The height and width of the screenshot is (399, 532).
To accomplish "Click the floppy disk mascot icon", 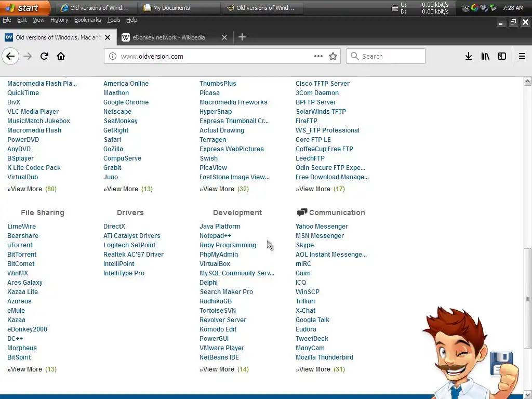I will pos(501,363).
